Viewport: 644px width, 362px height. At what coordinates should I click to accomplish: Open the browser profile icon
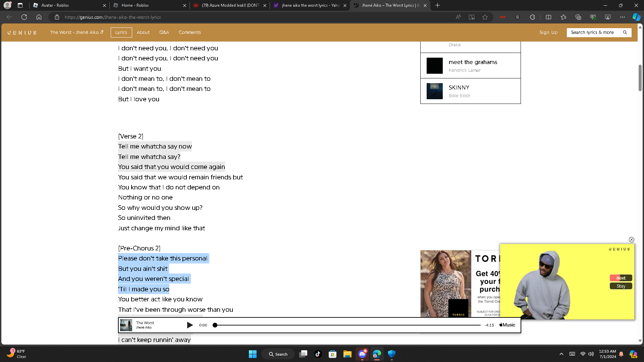(x=7, y=5)
